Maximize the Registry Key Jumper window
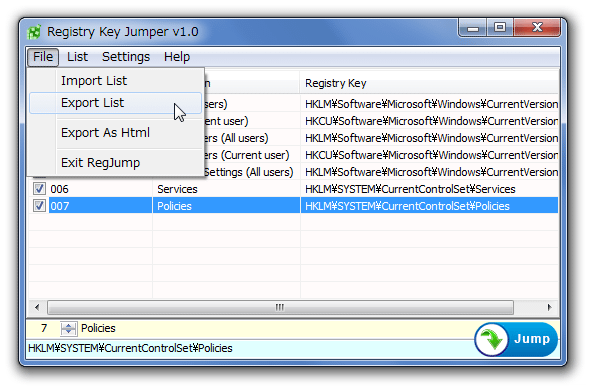The image size is (590, 389). tap(500, 28)
